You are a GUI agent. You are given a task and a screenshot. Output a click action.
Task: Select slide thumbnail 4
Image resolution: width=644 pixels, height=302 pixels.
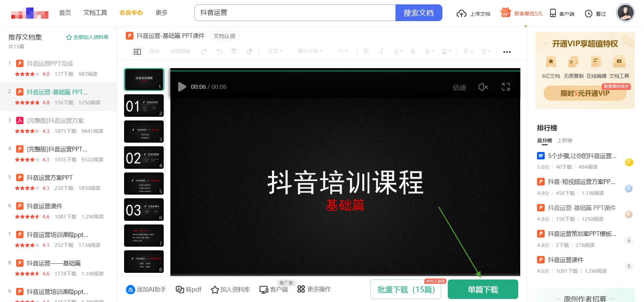144,157
